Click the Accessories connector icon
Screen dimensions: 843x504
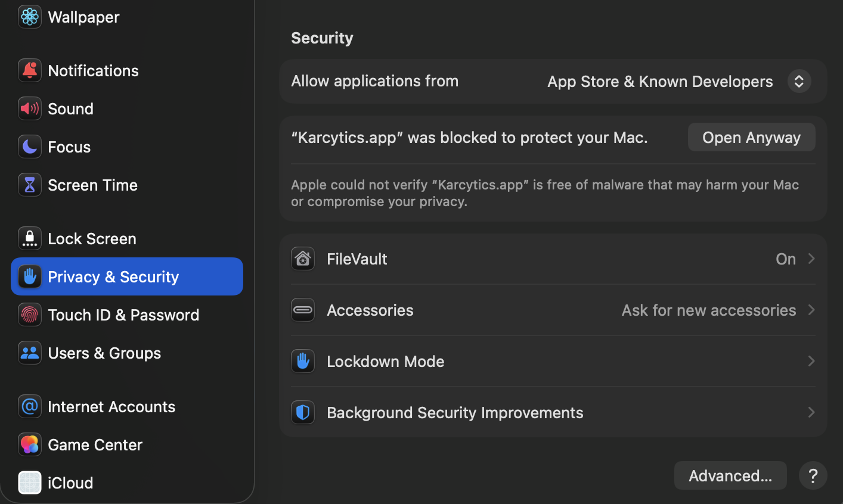click(303, 310)
